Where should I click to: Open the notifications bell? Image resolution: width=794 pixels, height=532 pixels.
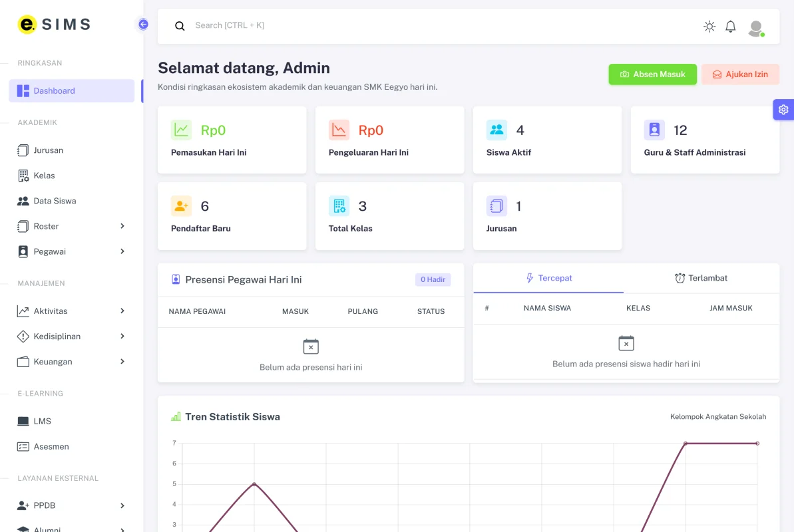[730, 27]
